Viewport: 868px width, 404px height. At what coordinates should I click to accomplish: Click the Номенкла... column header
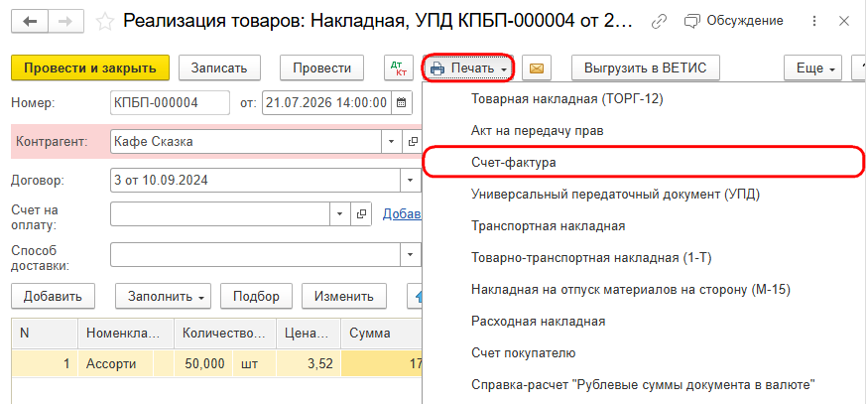(x=126, y=334)
